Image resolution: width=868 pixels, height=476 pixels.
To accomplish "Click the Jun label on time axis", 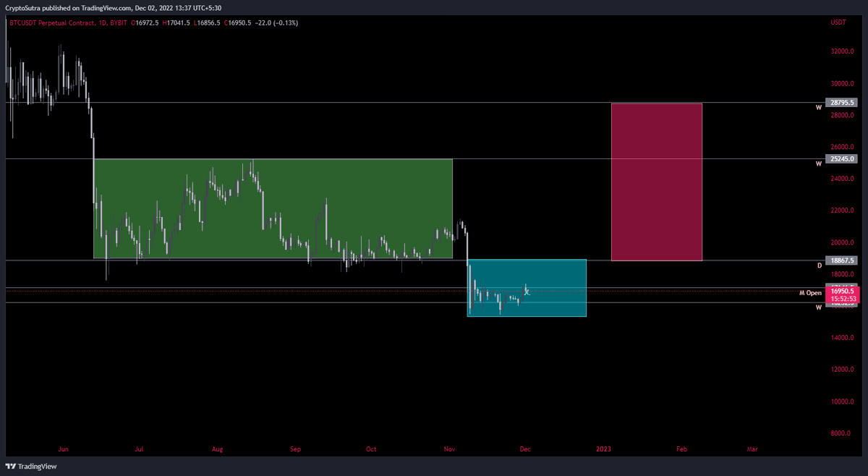I will click(64, 449).
